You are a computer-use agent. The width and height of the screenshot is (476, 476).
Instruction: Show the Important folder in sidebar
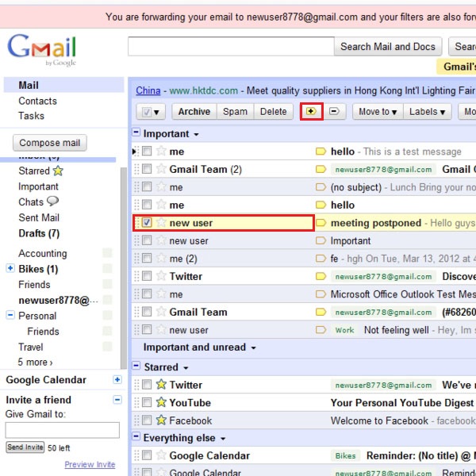click(x=38, y=186)
